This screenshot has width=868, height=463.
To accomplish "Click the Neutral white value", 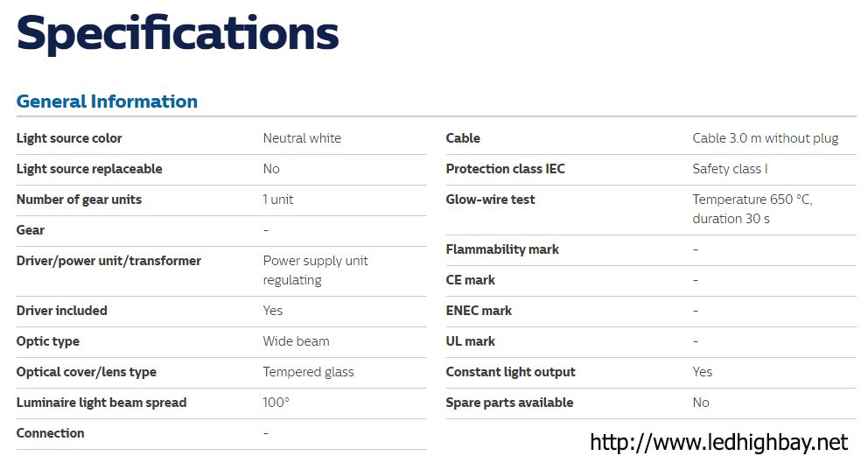I will tap(302, 138).
